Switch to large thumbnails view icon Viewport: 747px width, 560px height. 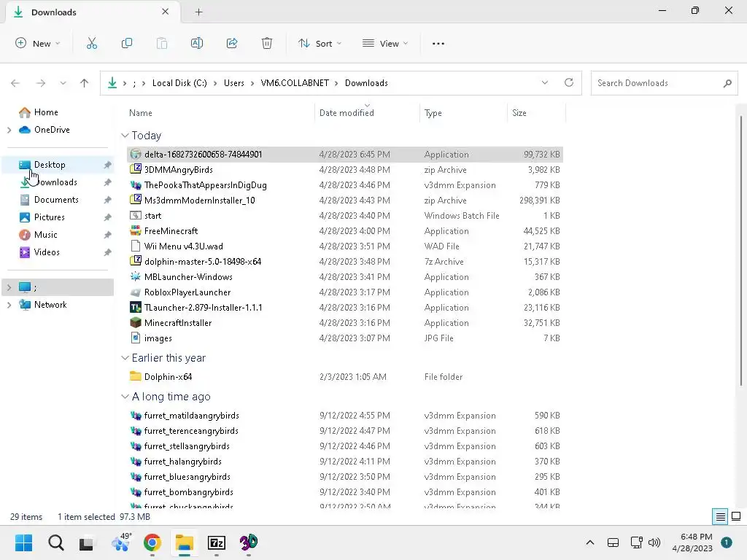[736, 517]
